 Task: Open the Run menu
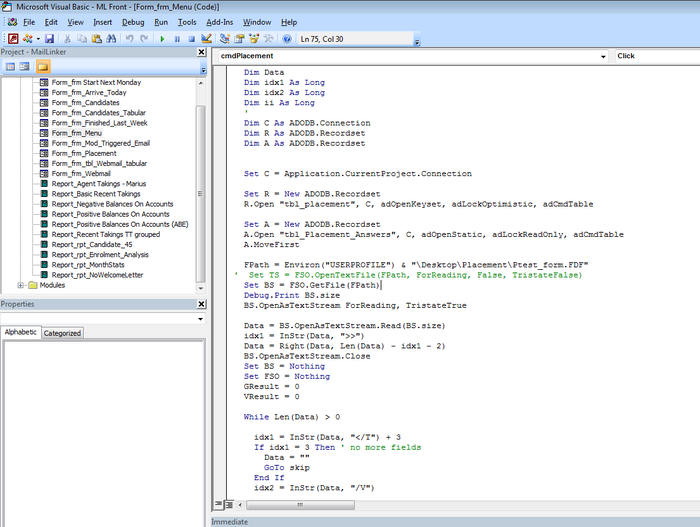[x=161, y=22]
